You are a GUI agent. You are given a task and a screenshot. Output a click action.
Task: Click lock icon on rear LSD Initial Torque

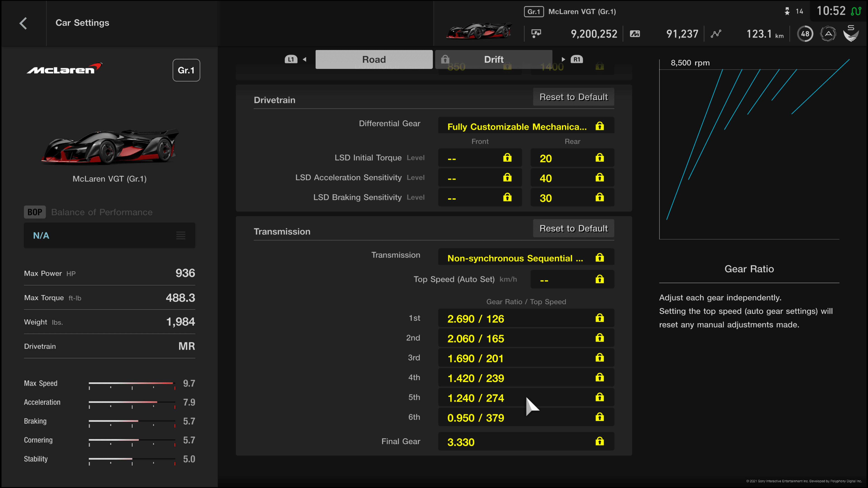599,158
